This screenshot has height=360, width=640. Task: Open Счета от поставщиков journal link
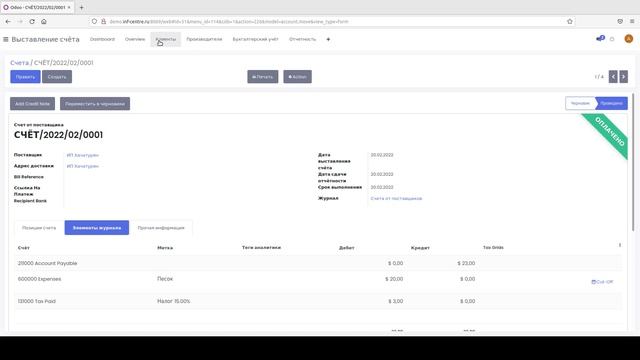[396, 198]
